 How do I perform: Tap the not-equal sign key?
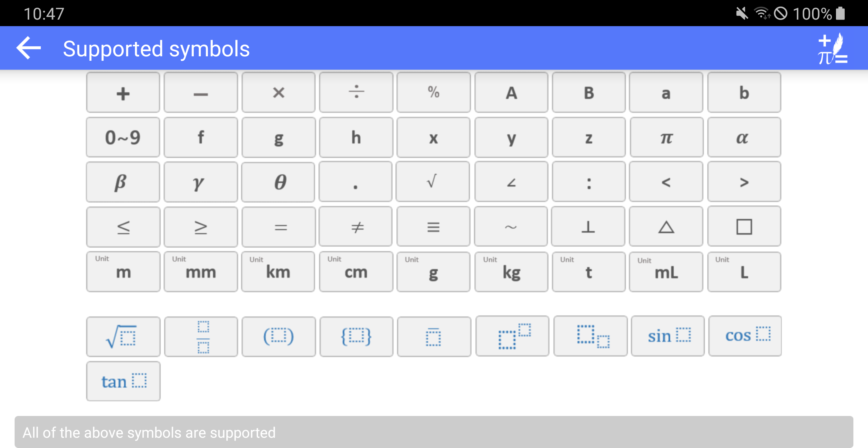pos(355,226)
